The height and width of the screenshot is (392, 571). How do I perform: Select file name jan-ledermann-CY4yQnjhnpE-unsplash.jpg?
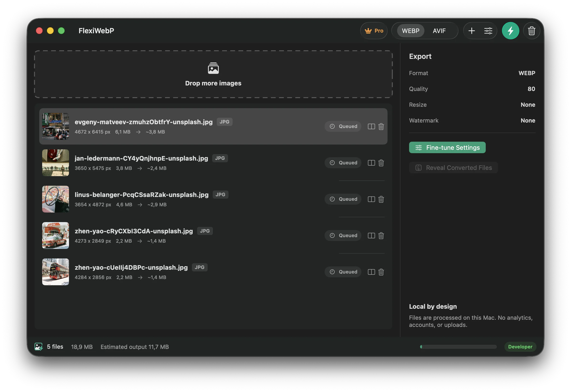coord(141,158)
